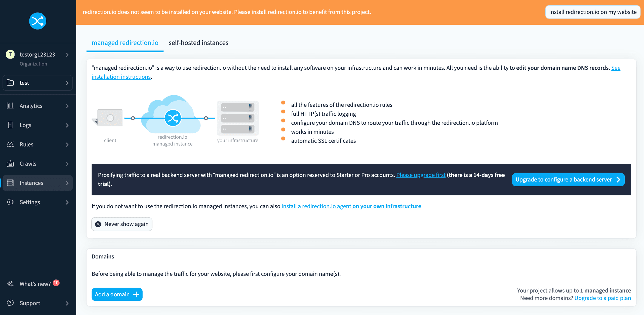The image size is (644, 315).
Task: Click the X icon on Never show again
Action: (98, 224)
